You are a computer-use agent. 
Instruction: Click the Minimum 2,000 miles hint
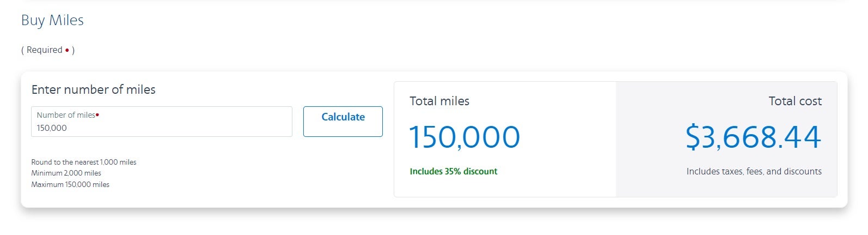[x=66, y=173]
